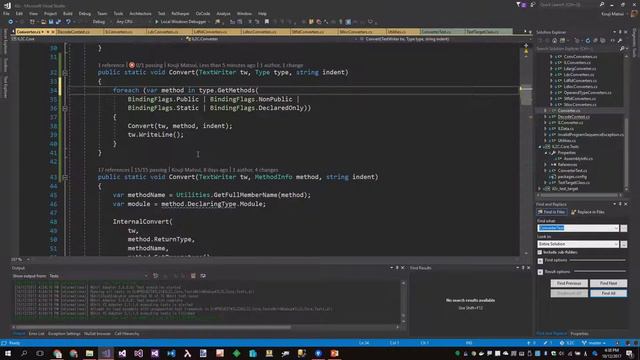Screen dimensions: 640x360
Task: Expand Result options section
Action: click(540, 272)
